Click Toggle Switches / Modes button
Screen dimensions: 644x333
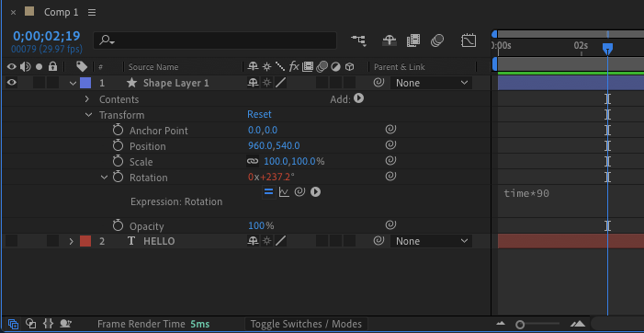pos(306,324)
